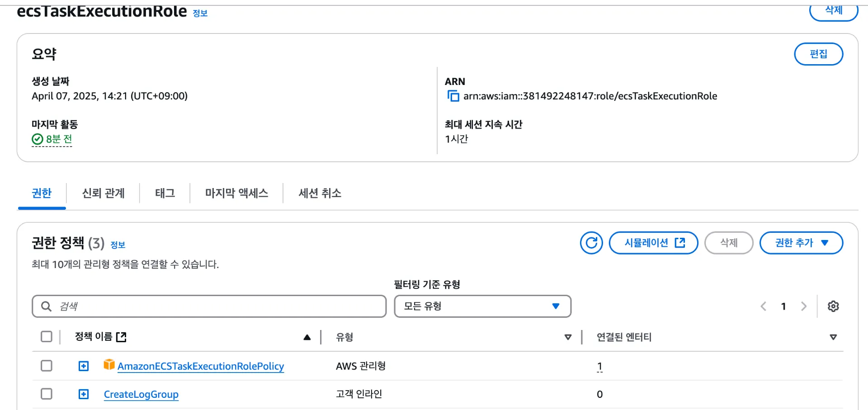Click the policy 삭제 button in toolbar
Screen dimensions: 868x410
(729, 243)
